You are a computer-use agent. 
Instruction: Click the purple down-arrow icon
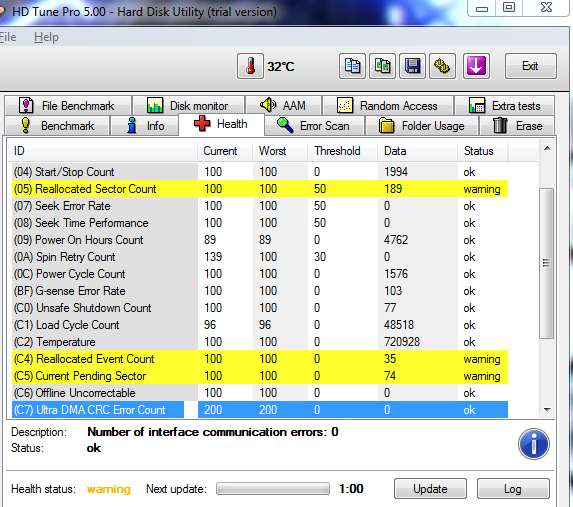(476, 66)
